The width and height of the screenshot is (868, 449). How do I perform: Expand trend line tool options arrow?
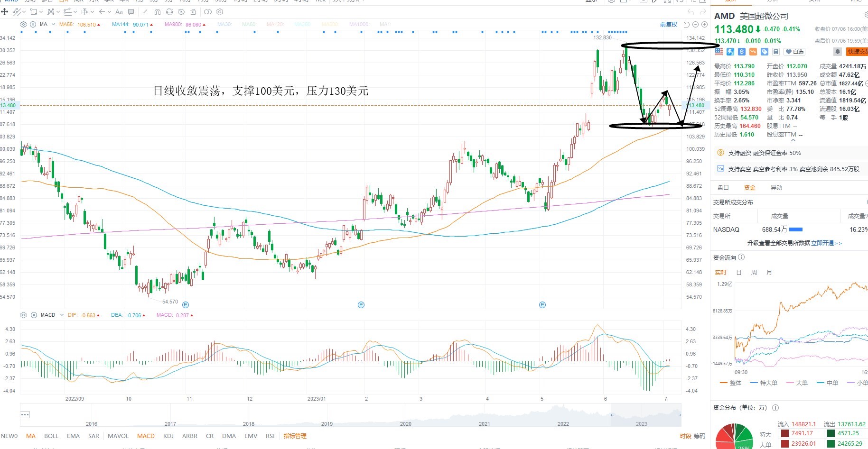click(24, 12)
